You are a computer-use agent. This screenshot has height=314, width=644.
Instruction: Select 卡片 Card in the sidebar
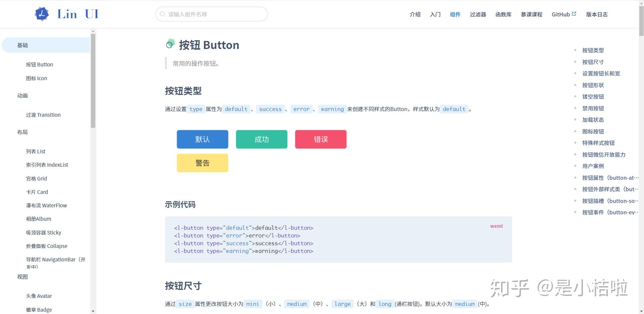pos(37,192)
